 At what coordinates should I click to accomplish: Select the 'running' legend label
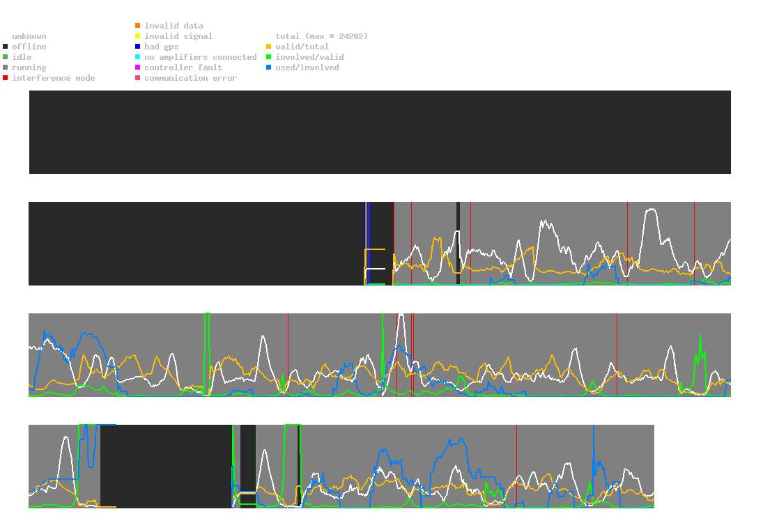(x=29, y=68)
